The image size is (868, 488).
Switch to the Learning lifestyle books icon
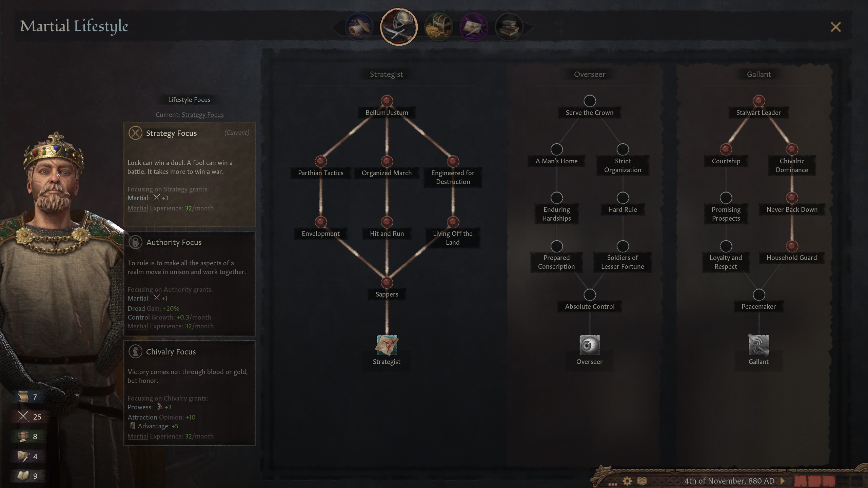coord(509,27)
